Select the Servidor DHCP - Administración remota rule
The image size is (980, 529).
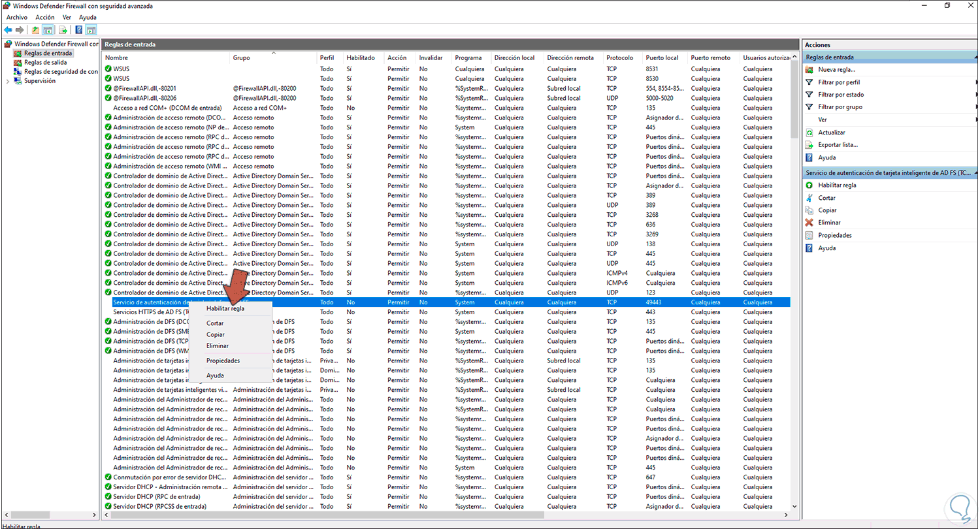[x=446, y=487]
